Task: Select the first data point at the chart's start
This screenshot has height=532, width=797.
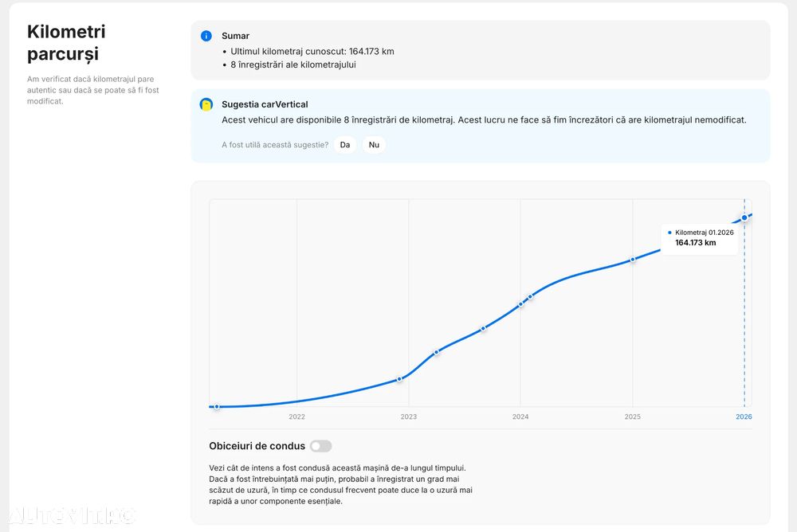Action: (216, 406)
